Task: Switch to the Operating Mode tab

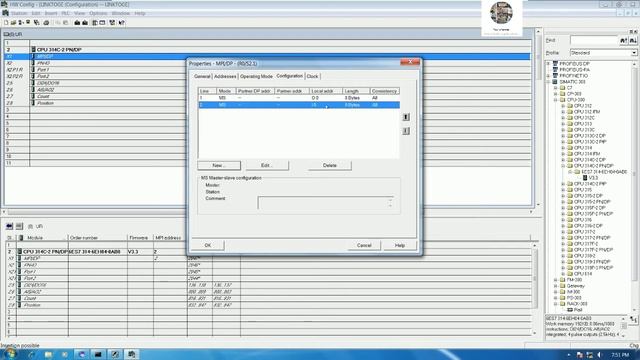Action: click(256, 76)
